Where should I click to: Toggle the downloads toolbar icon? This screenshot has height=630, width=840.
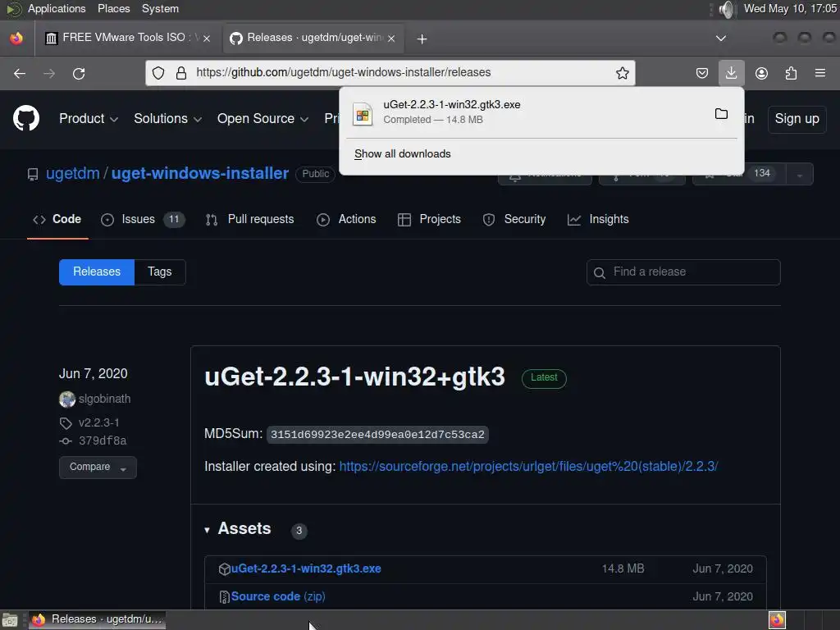coord(731,73)
